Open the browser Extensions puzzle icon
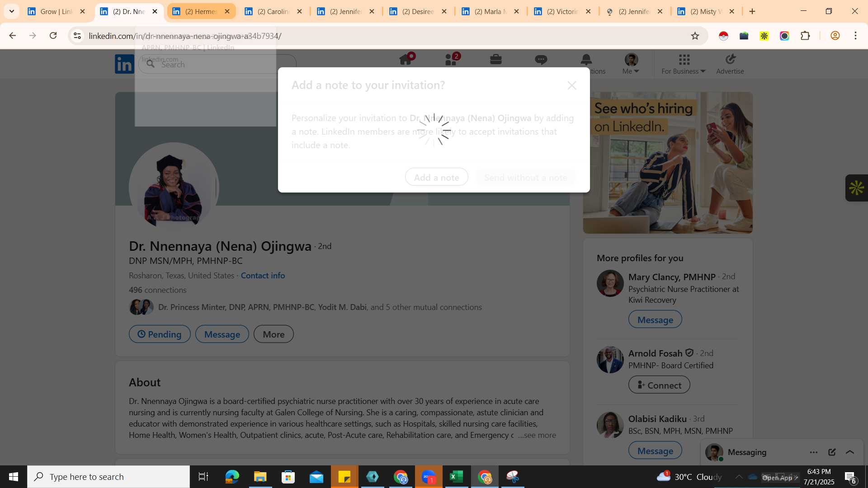 805,36
